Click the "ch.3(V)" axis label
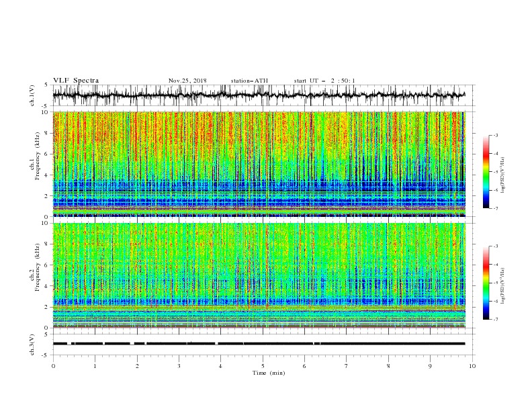The width and height of the screenshot is (532, 411). pyautogui.click(x=32, y=345)
